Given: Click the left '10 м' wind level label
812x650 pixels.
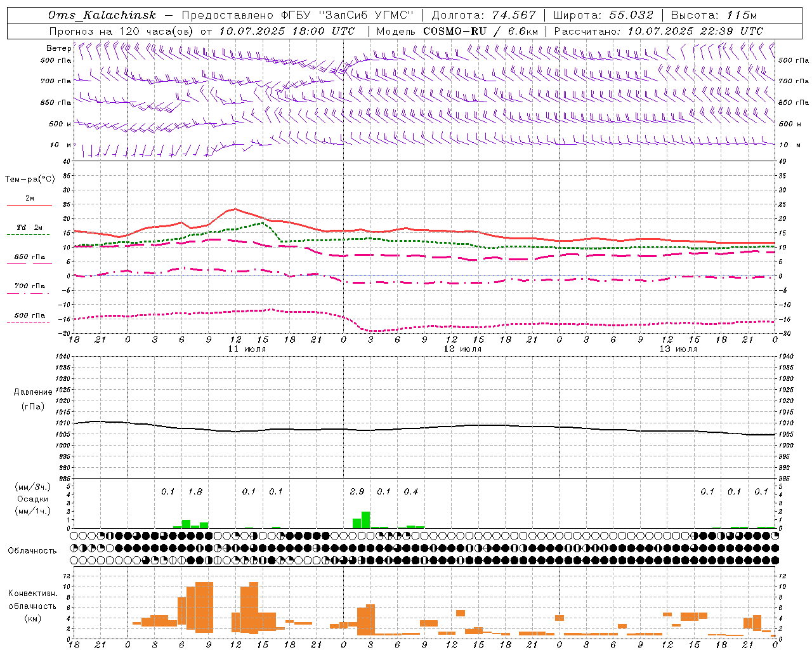Looking at the screenshot, I should 61,145.
